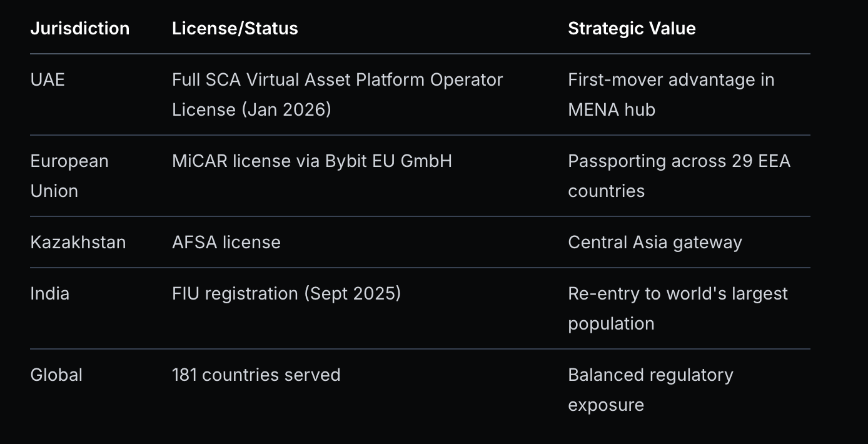Click the First-mover advantage in MENA cell
This screenshot has width=868, height=444.
pyautogui.click(x=671, y=94)
